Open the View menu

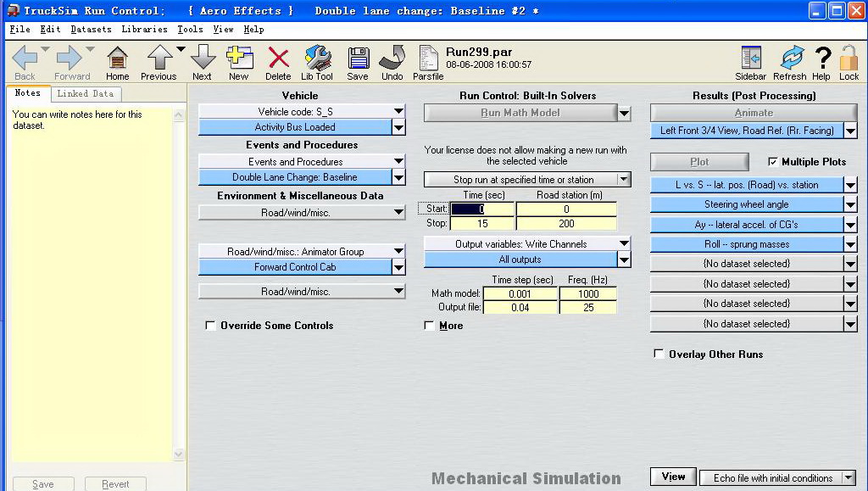tap(223, 30)
